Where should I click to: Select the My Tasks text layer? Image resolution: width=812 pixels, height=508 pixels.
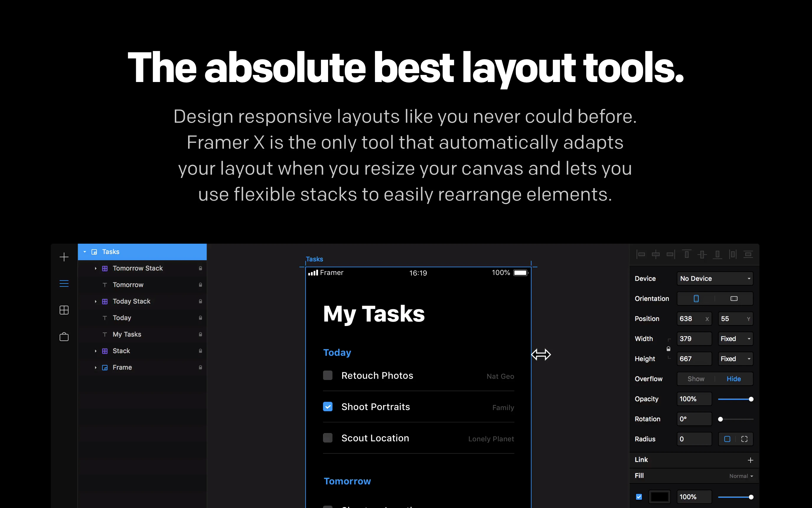(127, 334)
